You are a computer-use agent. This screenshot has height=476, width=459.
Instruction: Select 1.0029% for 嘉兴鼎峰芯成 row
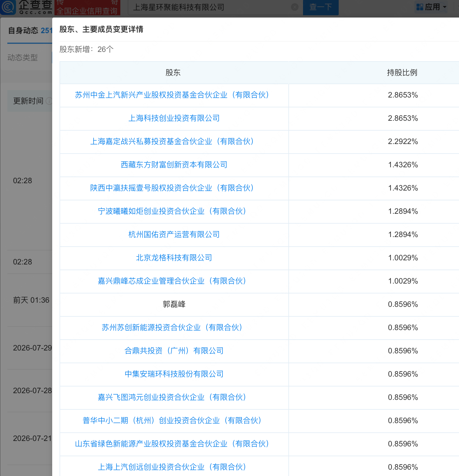pos(403,281)
